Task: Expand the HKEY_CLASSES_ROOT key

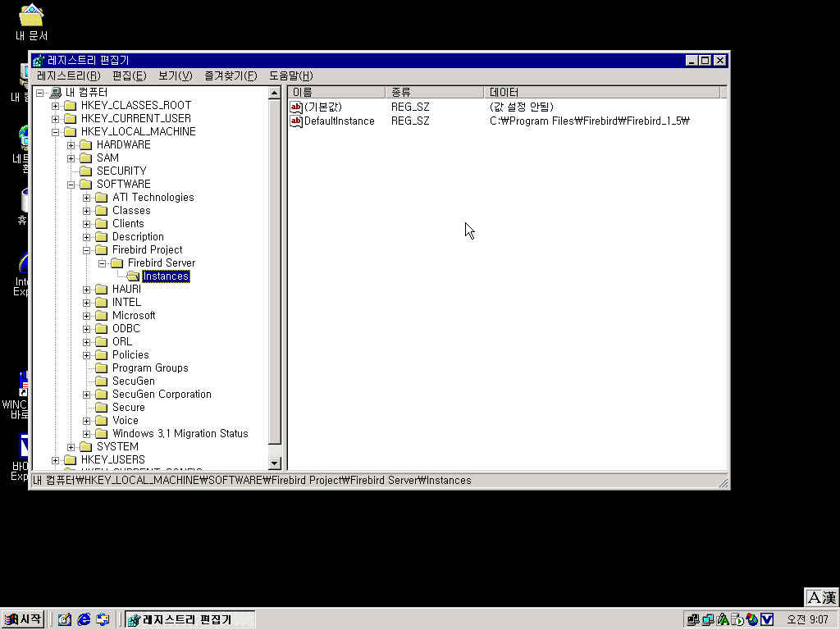Action: point(55,106)
